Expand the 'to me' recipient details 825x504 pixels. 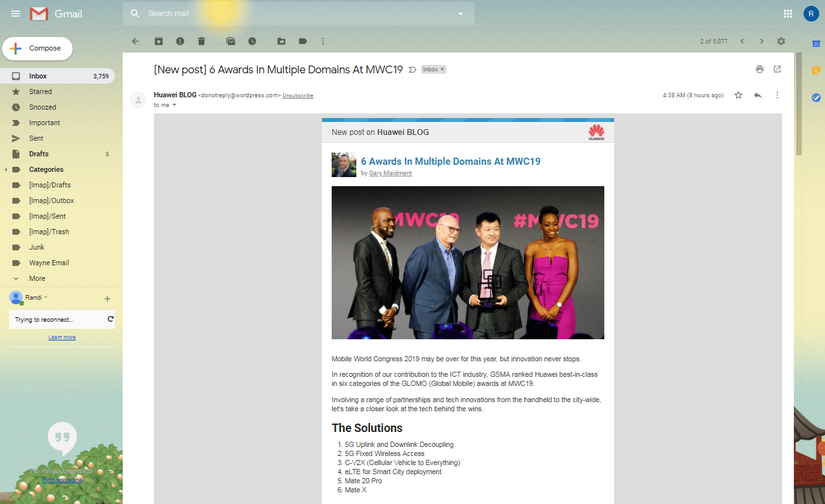pos(174,105)
